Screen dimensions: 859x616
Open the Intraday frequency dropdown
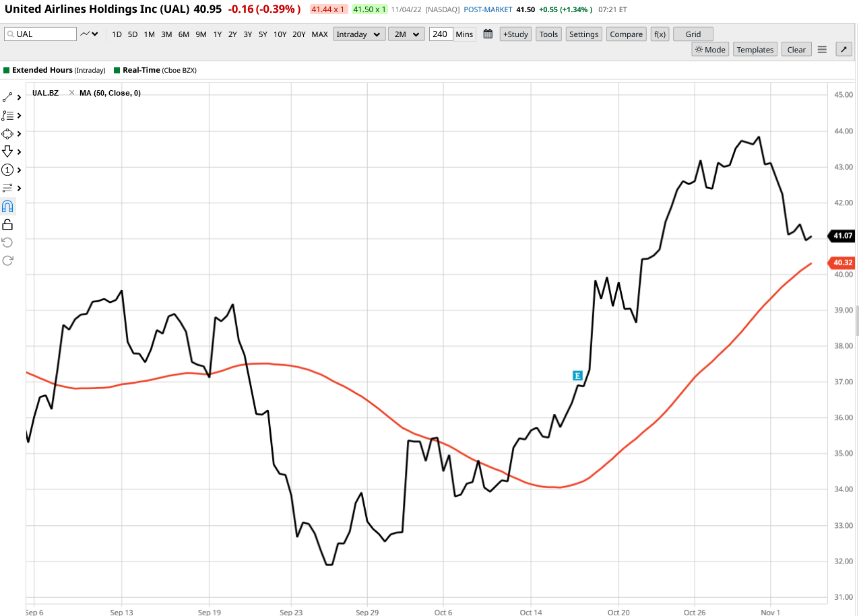359,34
